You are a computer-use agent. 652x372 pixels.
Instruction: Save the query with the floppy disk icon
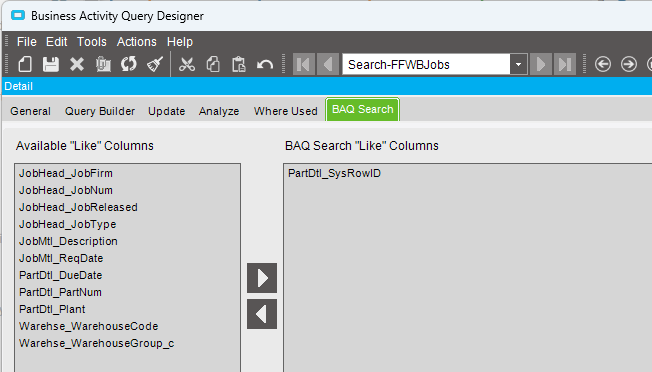[x=51, y=64]
